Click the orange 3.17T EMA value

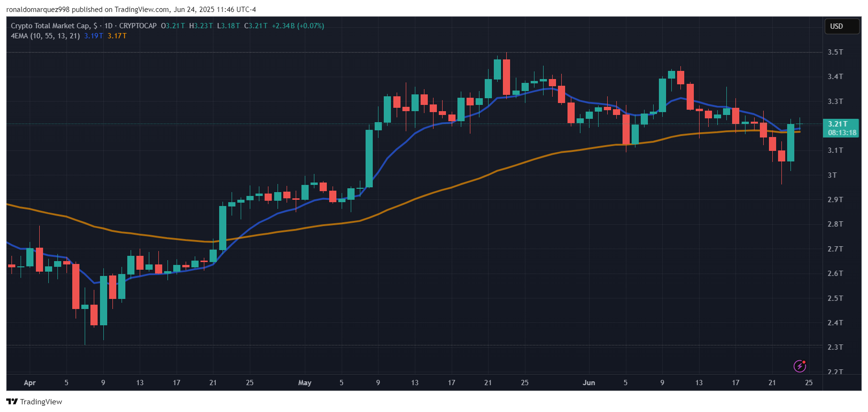(x=117, y=36)
